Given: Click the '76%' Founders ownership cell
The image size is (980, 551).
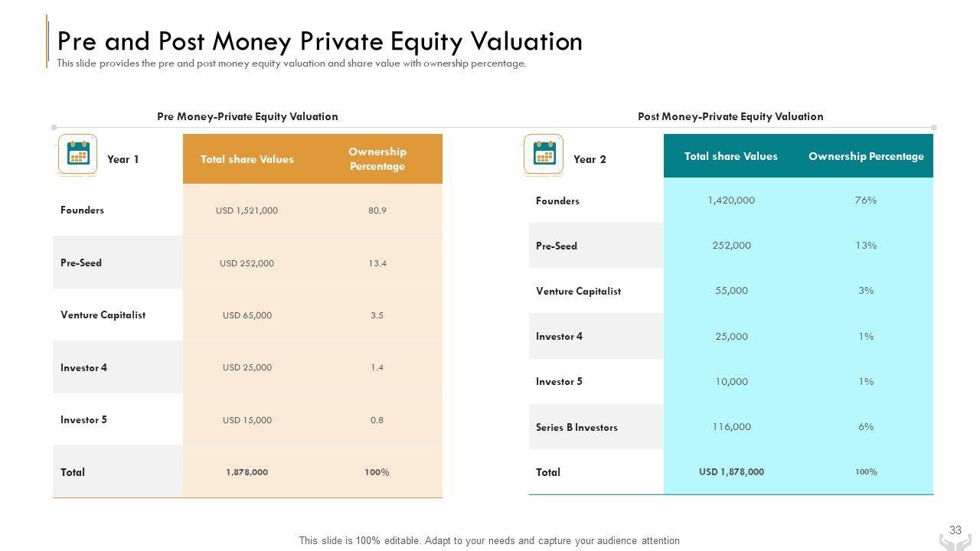Looking at the screenshot, I should point(866,201).
